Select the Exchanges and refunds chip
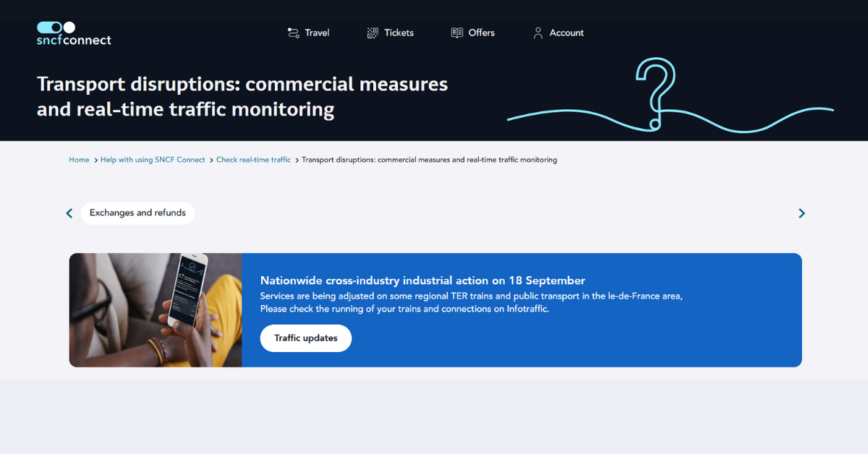868x454 pixels. pyautogui.click(x=137, y=213)
